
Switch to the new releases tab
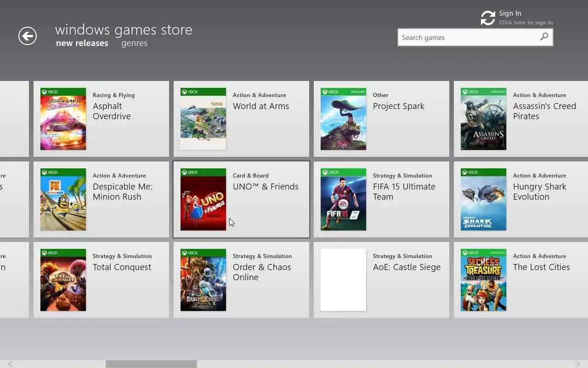tap(82, 43)
